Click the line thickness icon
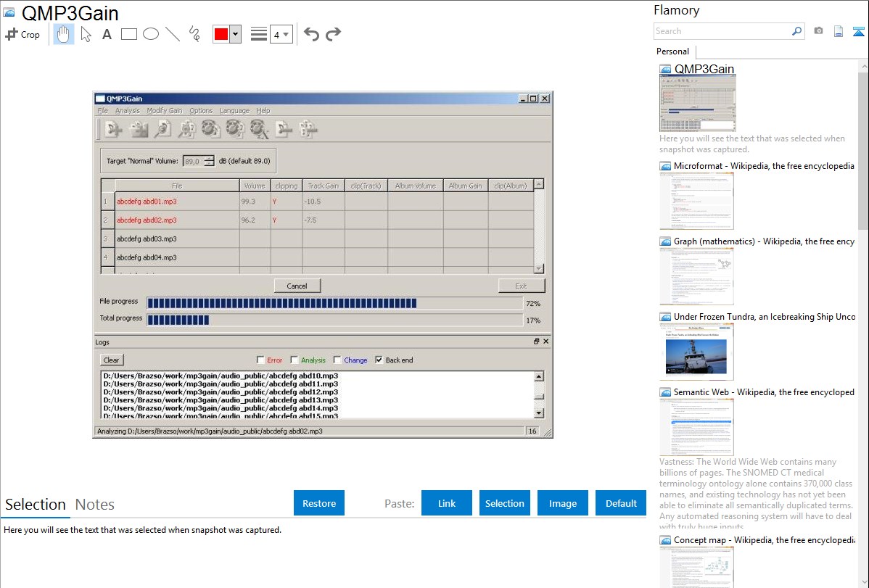The width and height of the screenshot is (869, 588). point(258,34)
